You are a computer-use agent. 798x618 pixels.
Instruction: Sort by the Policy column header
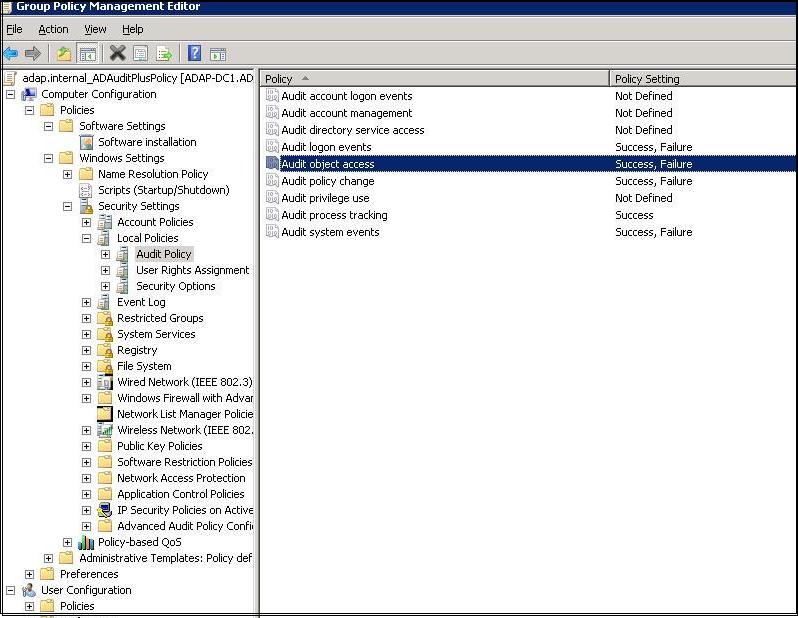tap(435, 78)
